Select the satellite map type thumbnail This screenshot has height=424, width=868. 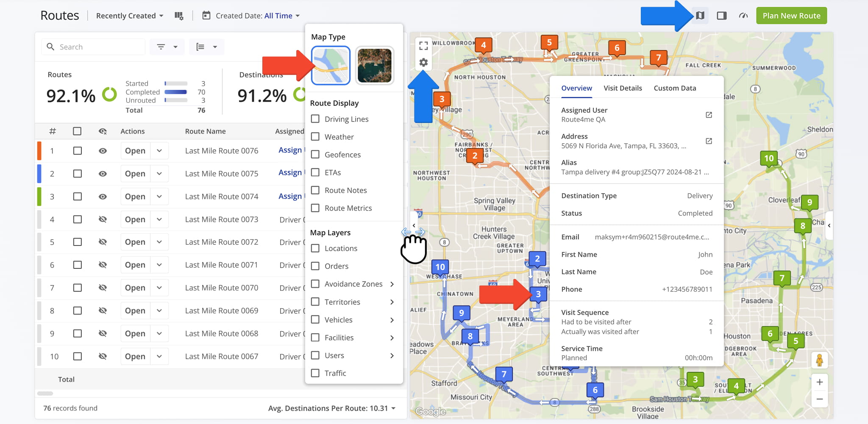pyautogui.click(x=374, y=66)
